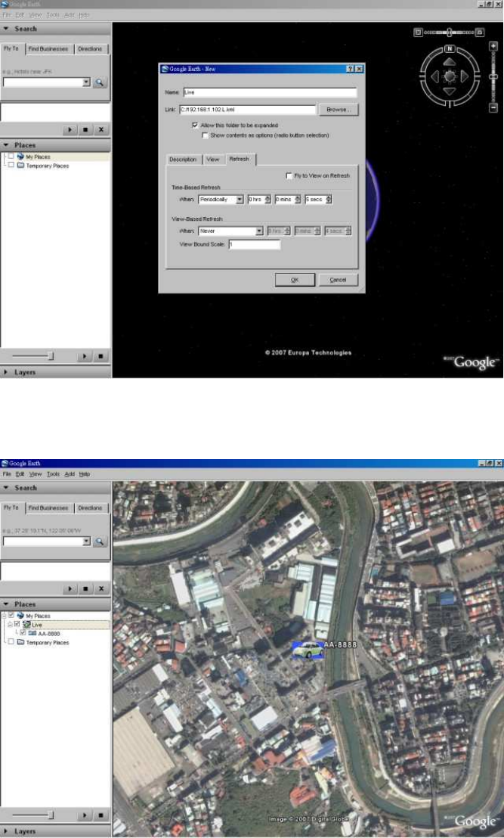The width and height of the screenshot is (504, 838).
Task: Switch to the View tab in the dialog
Action: pyautogui.click(x=213, y=160)
